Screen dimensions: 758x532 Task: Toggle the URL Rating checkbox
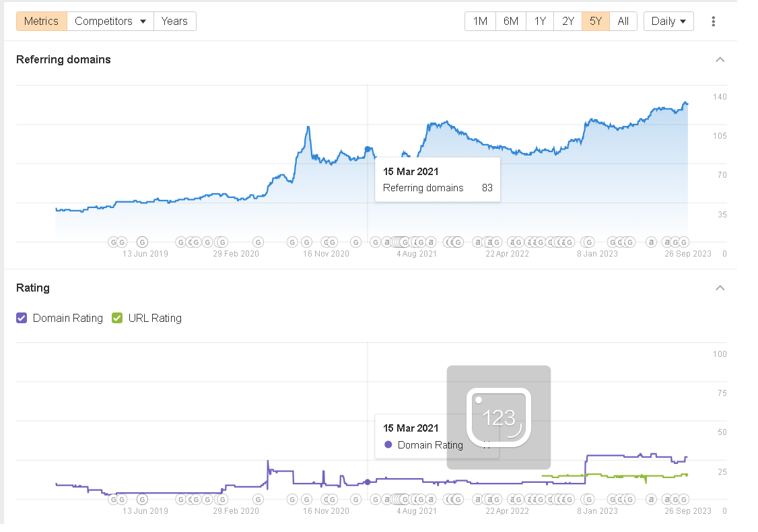pos(117,318)
